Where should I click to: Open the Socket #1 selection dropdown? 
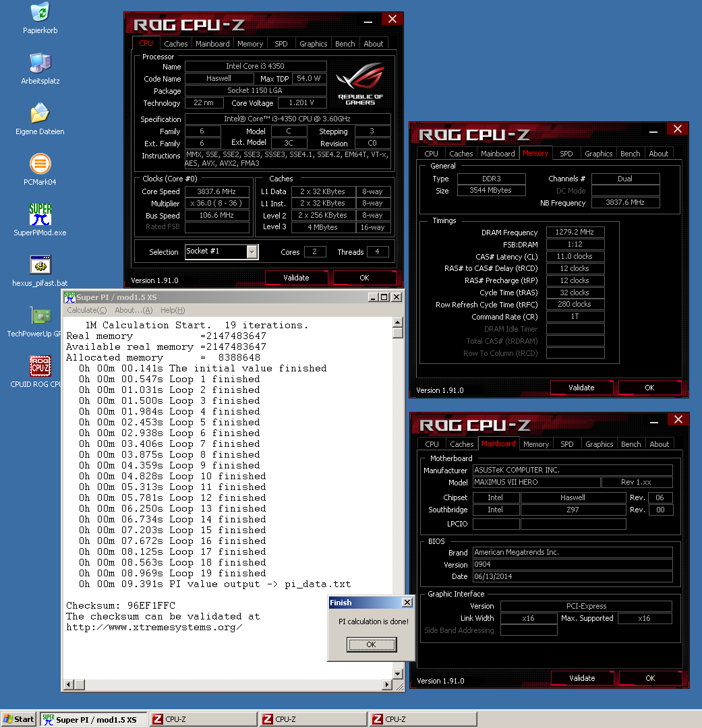252,251
